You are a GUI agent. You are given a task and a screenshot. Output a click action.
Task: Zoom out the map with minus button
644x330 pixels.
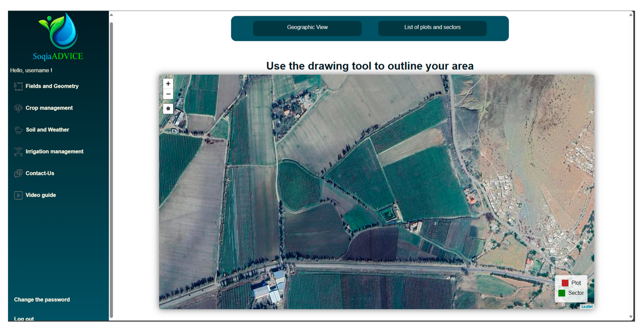click(x=168, y=94)
